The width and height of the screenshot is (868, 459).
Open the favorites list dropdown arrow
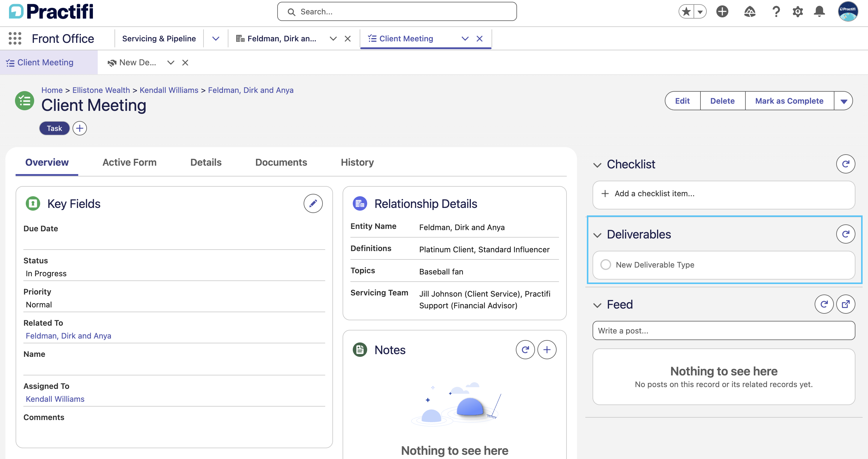coord(700,12)
